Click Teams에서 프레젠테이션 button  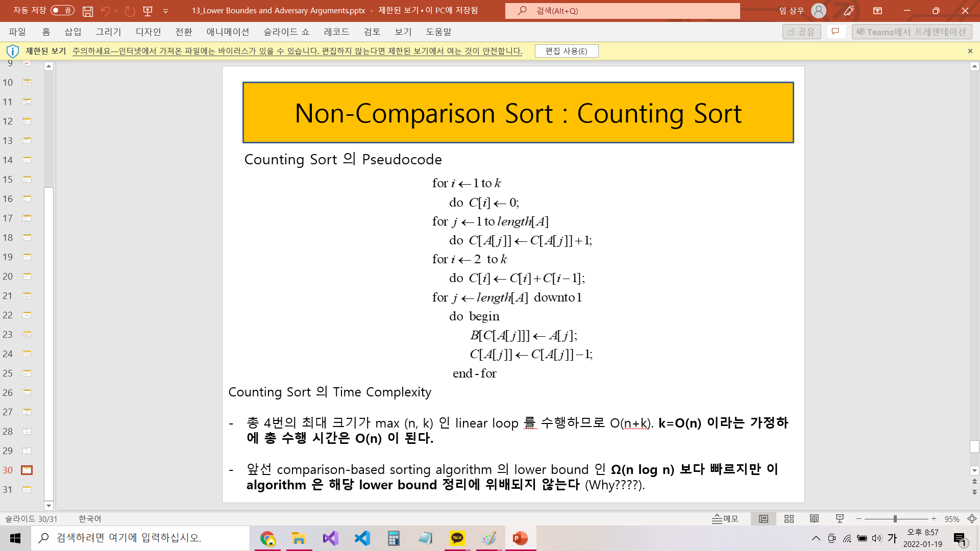pos(912,31)
